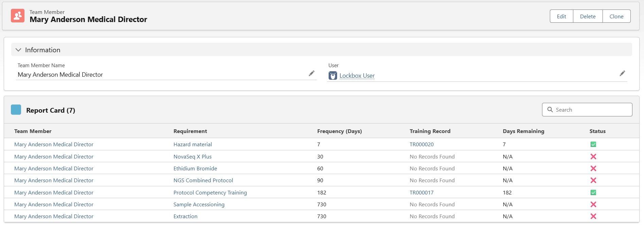Open the Hazard material requirement link
Viewport: 644px width, 226px height.
point(193,145)
